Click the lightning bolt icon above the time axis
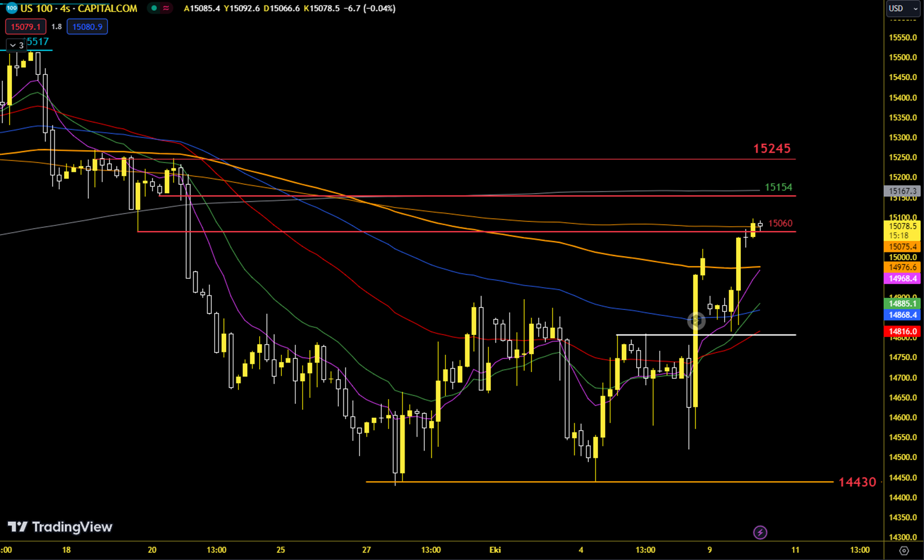924x560 pixels. coord(760,532)
